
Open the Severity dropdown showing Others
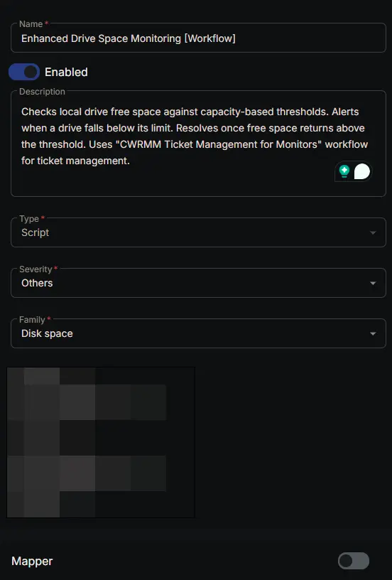(x=198, y=283)
